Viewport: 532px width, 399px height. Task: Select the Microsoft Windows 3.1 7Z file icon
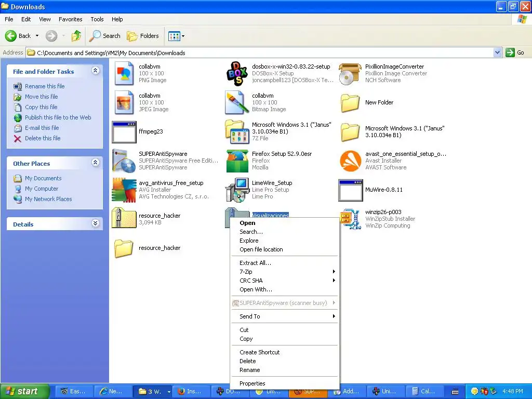[x=237, y=132]
